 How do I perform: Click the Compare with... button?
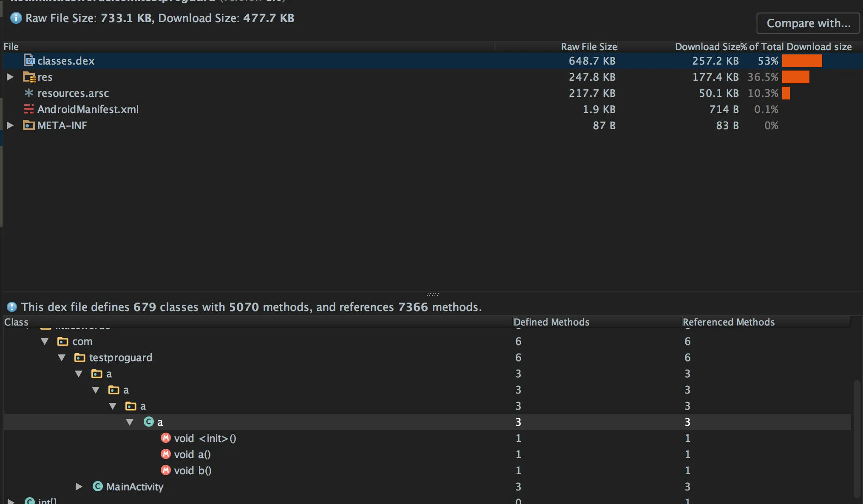[x=808, y=23]
